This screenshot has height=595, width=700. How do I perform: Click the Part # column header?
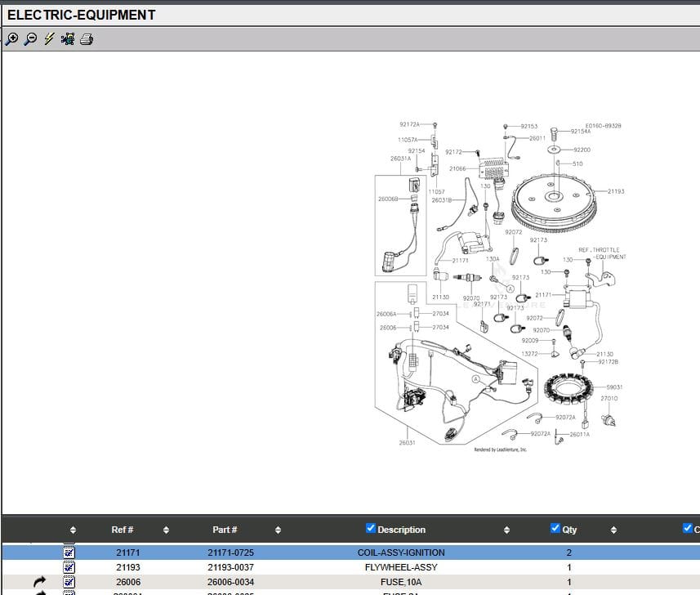coord(225,530)
